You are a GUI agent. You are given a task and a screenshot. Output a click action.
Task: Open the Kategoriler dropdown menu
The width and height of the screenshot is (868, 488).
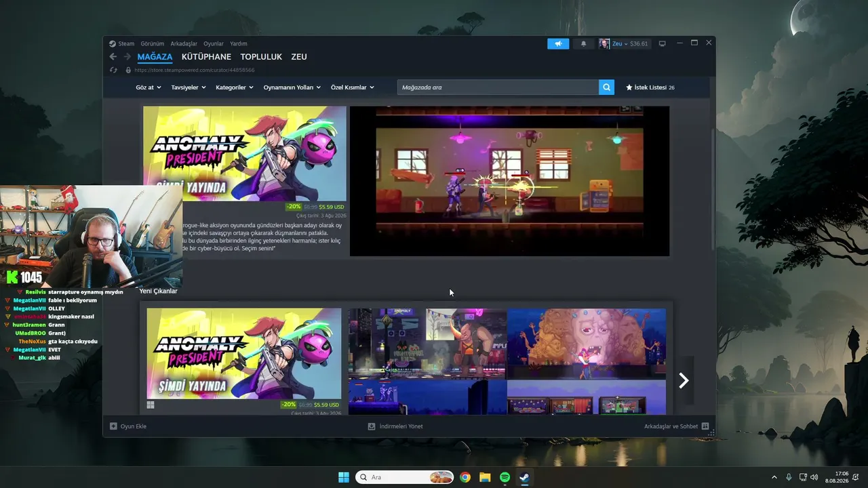[x=235, y=87]
